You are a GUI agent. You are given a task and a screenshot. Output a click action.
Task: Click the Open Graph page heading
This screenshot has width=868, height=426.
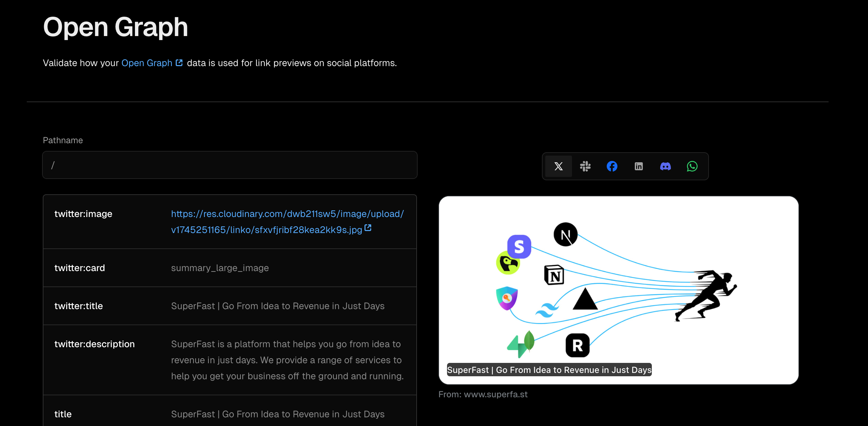coord(115,27)
